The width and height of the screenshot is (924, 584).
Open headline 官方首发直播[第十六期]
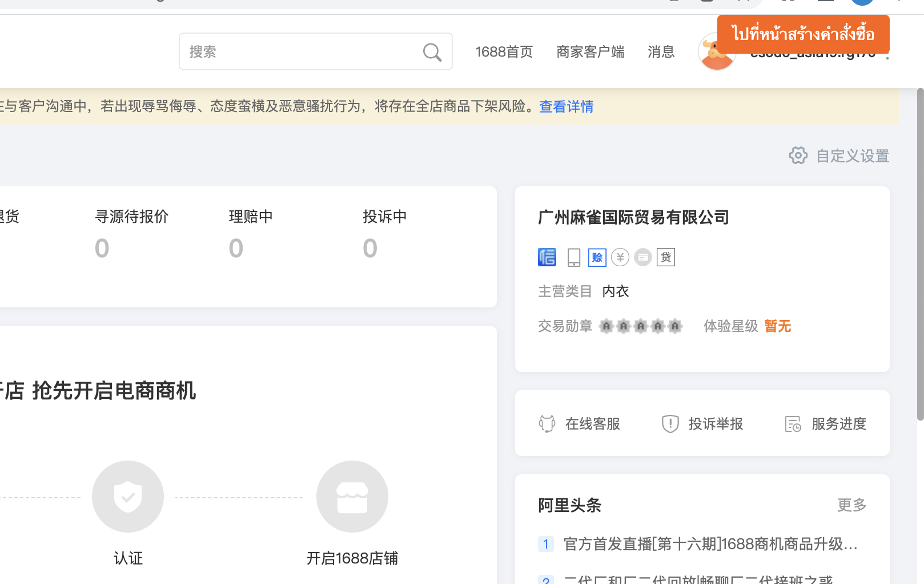pos(710,544)
